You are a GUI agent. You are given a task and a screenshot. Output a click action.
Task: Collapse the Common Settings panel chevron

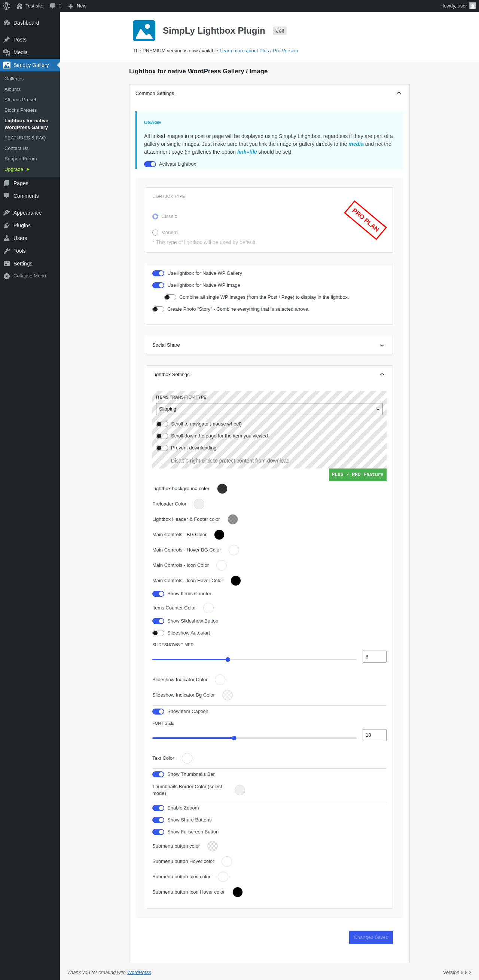[399, 93]
